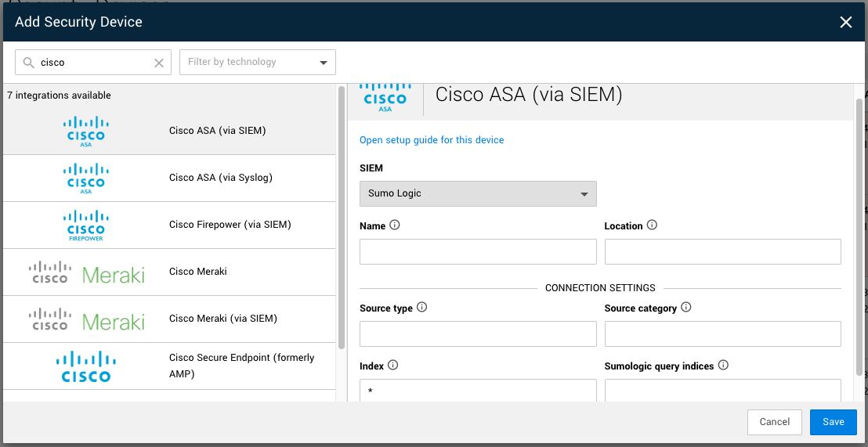Show Location field info tooltip
This screenshot has height=447, width=868.
point(652,225)
